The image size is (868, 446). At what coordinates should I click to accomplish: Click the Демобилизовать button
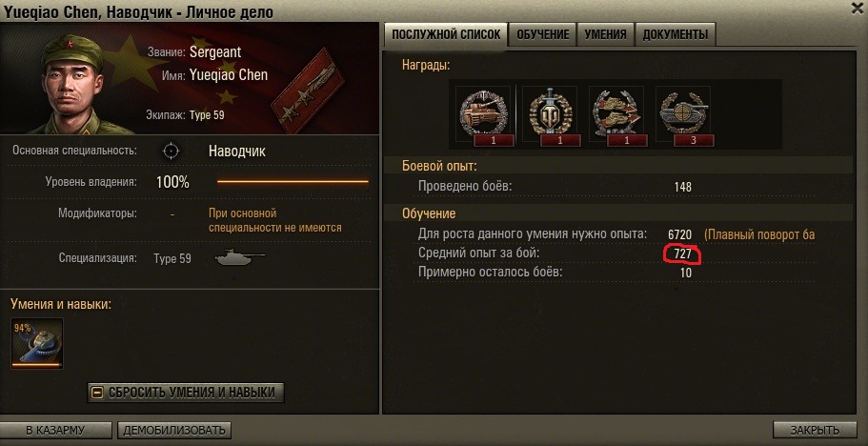pos(173,430)
